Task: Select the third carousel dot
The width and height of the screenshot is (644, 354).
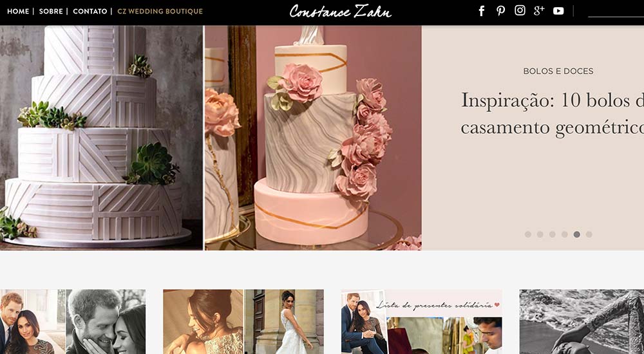Action: point(553,234)
